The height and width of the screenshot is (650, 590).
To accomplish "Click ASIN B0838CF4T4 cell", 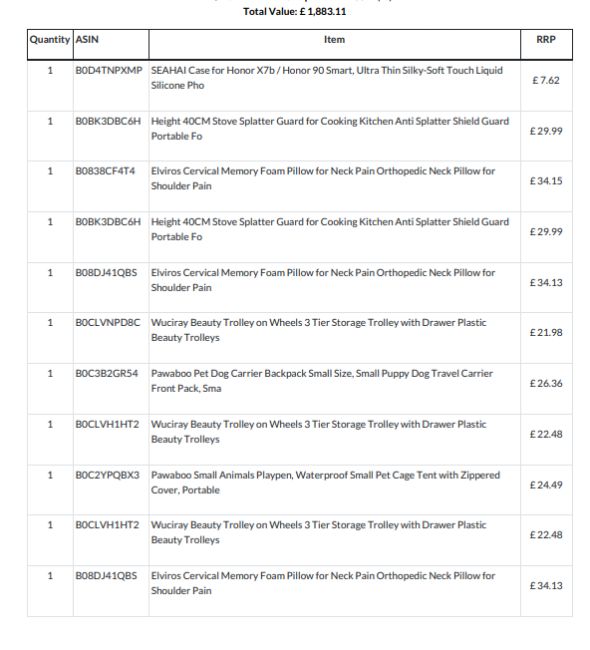I will (105, 171).
